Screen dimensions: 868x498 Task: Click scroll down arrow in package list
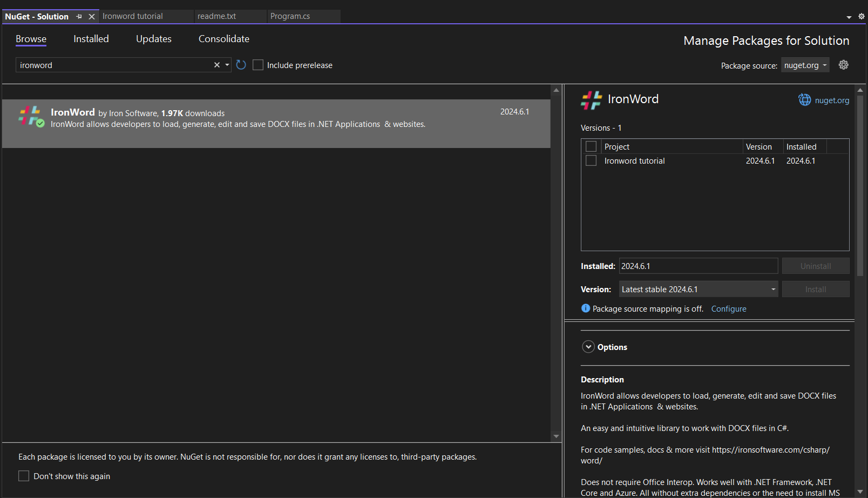(556, 436)
